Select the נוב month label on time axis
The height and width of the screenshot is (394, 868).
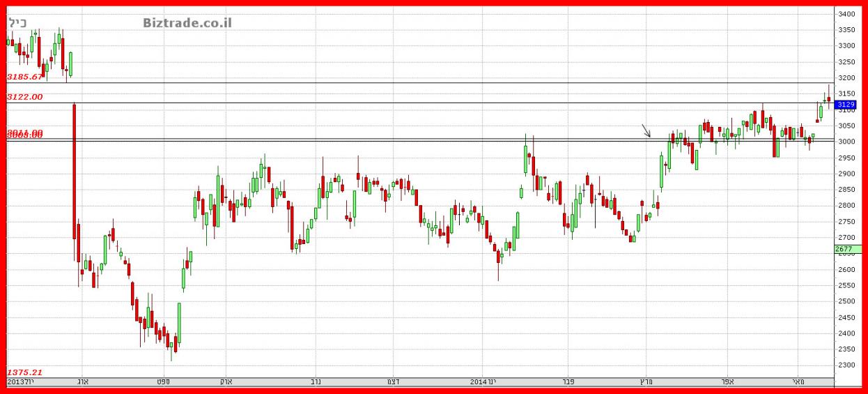[x=315, y=381]
